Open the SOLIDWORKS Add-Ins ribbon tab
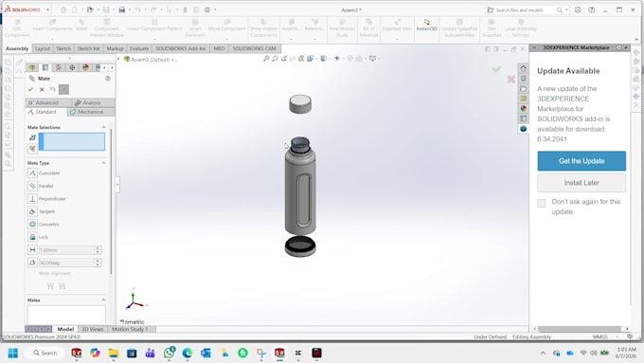Screen dimensions: 644x363 [x=181, y=48]
